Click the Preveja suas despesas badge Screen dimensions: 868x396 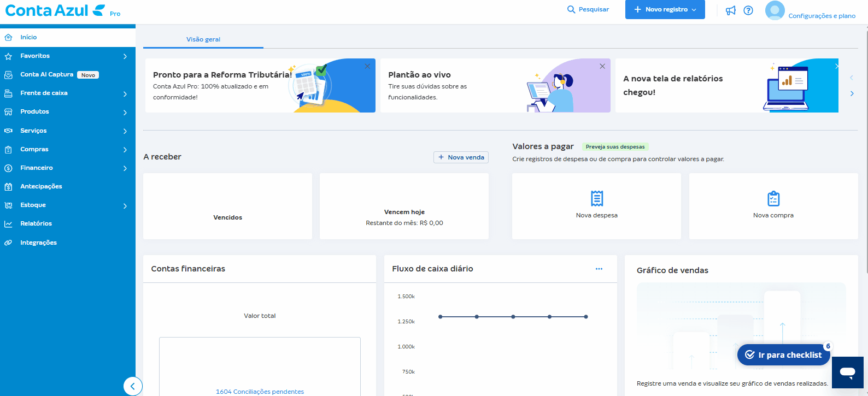pyautogui.click(x=615, y=147)
